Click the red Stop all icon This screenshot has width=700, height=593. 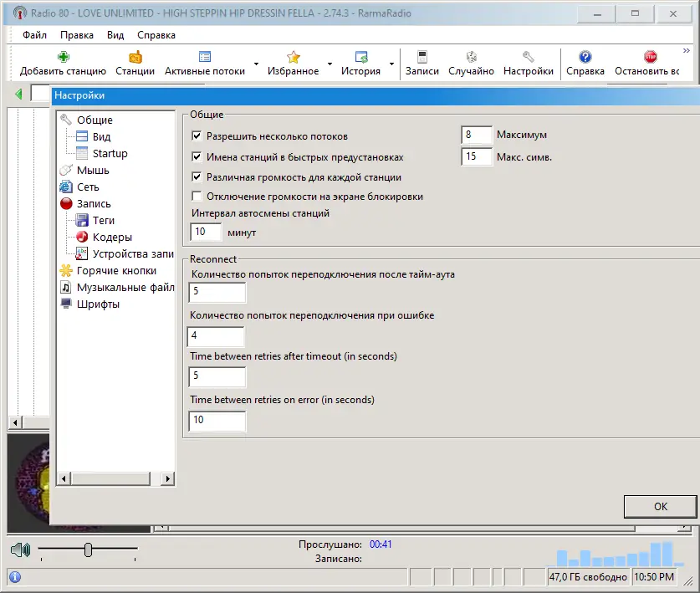(650, 57)
